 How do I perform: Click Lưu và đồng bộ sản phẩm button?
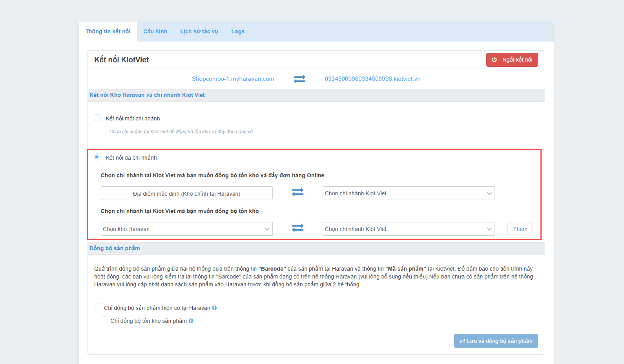[x=496, y=341]
